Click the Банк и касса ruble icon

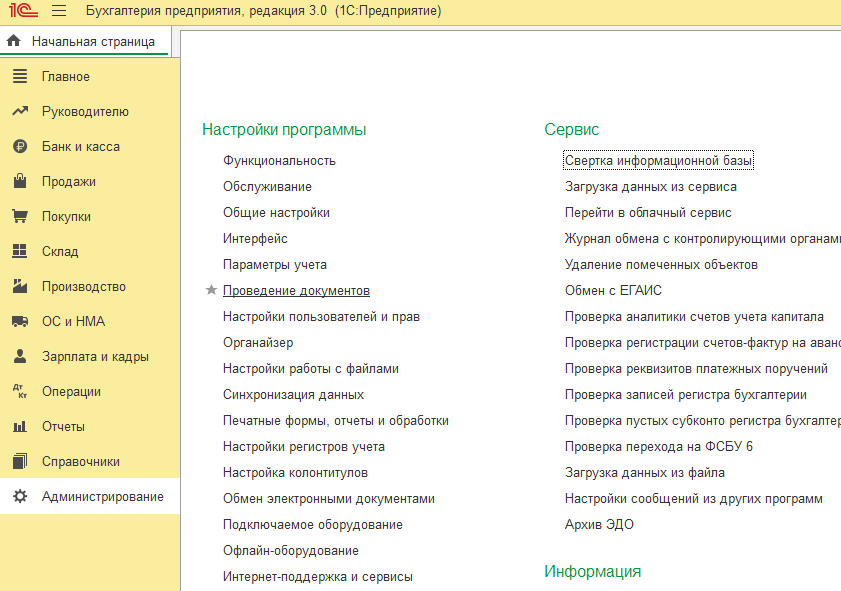[20, 146]
